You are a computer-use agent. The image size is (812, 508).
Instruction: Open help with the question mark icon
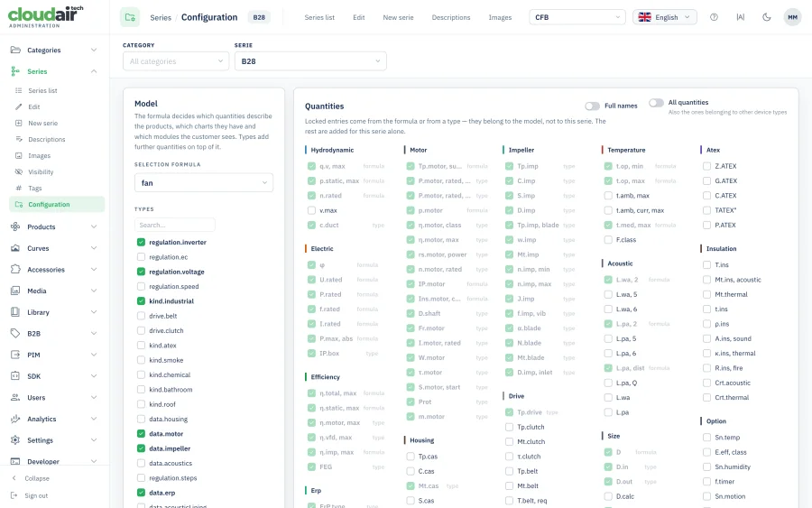point(715,17)
